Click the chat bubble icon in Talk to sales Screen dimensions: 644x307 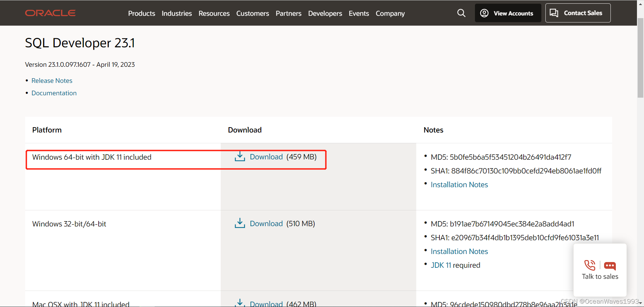coord(610,266)
